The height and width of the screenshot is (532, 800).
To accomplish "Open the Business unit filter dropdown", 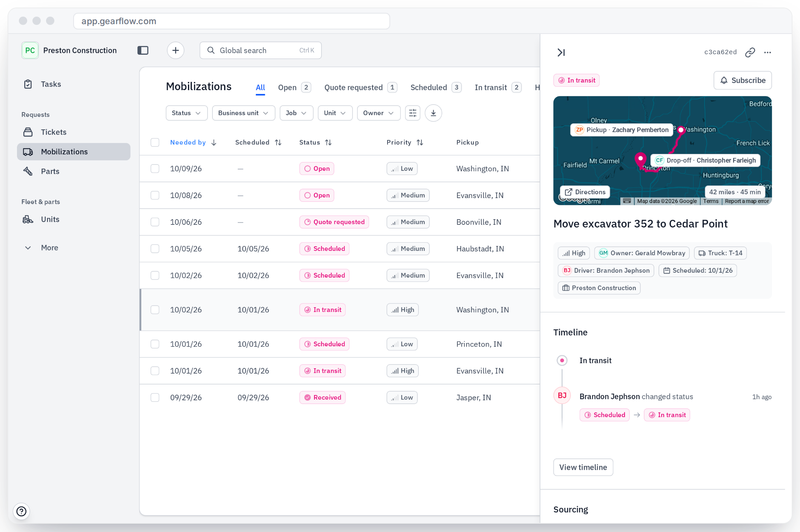I will [x=243, y=113].
